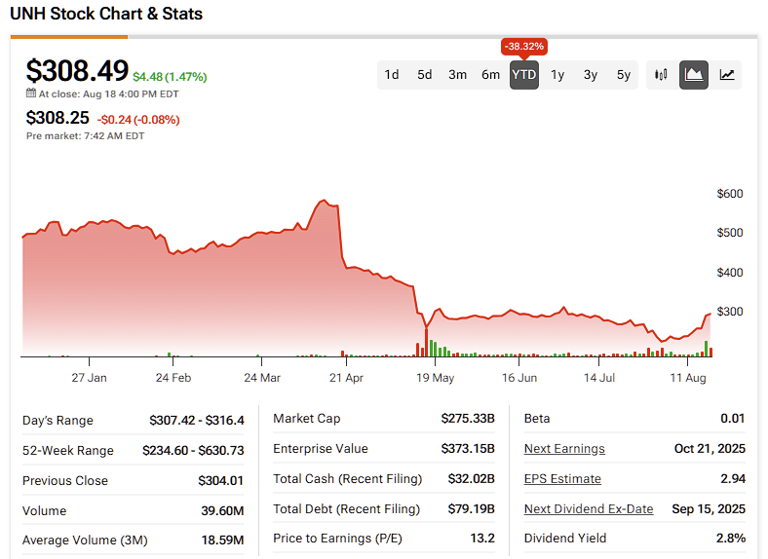Click the Previous Close value $304.01
Viewport: 768px width, 559px height.
click(x=220, y=481)
